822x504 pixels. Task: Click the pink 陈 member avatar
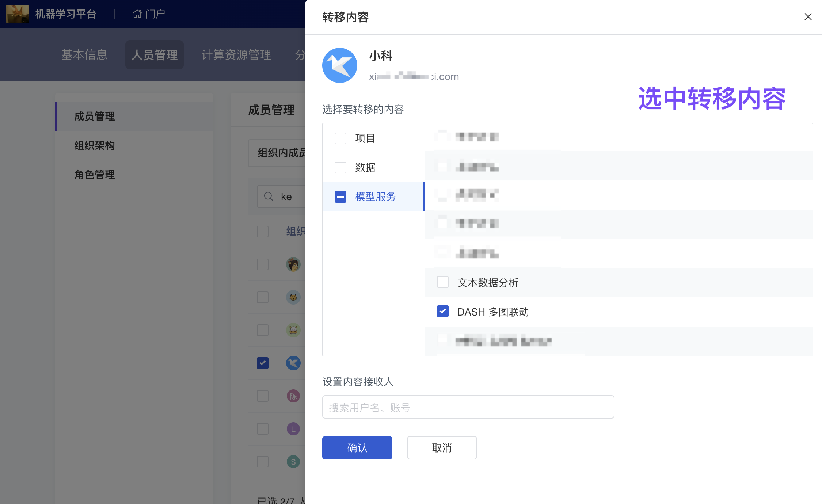(x=293, y=396)
